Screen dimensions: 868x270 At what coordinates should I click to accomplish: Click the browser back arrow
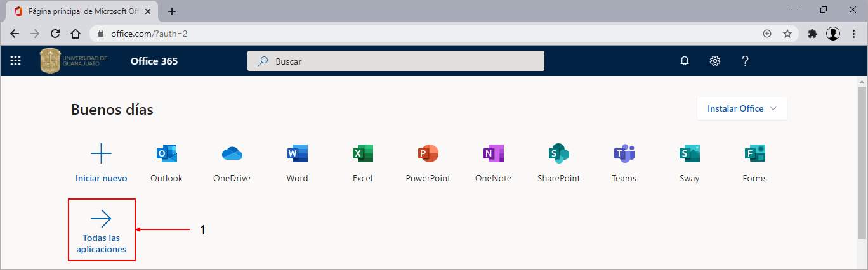[x=15, y=34]
